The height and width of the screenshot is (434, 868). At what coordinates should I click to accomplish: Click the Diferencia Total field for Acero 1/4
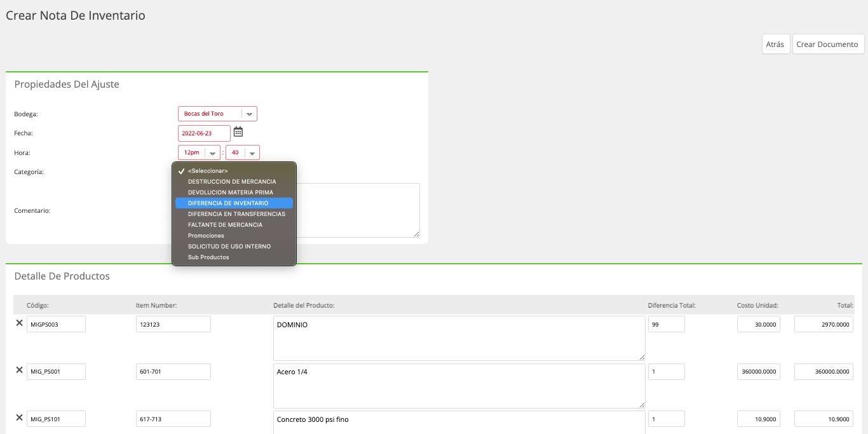coord(667,371)
